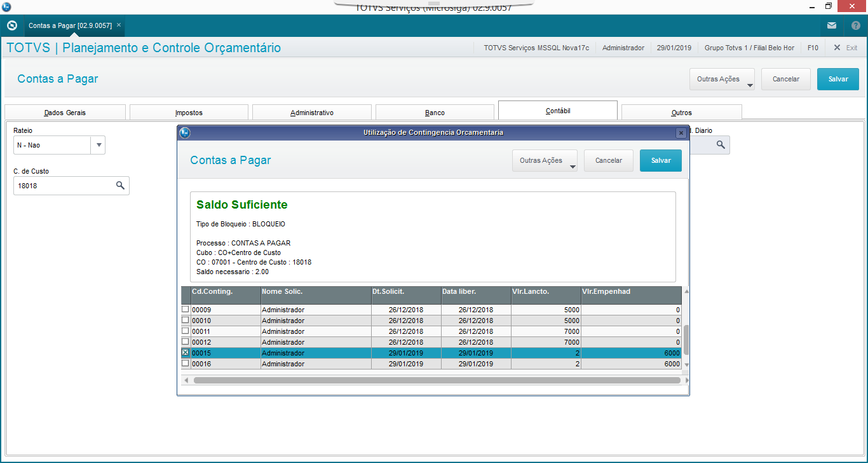The height and width of the screenshot is (463, 868).
Task: Check the box for contingency 00016
Action: 186,363
